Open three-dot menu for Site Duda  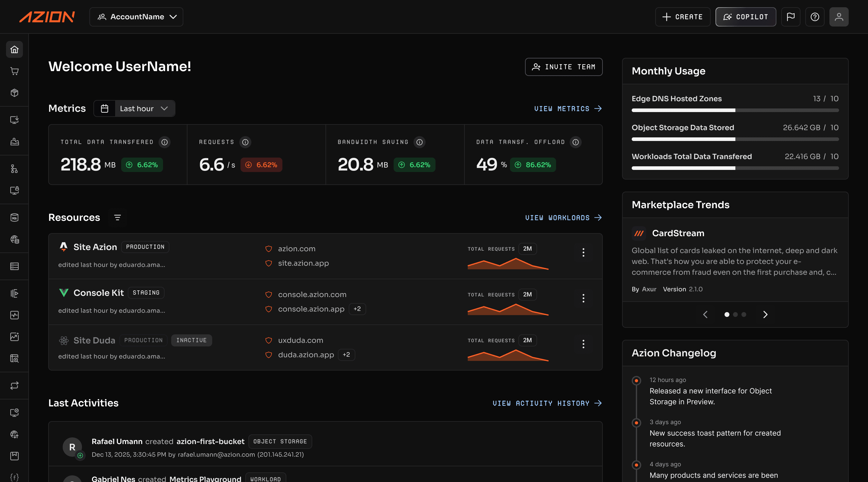[x=583, y=344]
